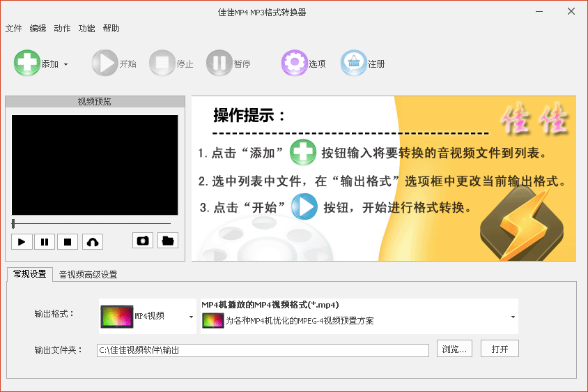Open the snapshot folder icon in preview
The image size is (588, 392).
[x=168, y=241]
